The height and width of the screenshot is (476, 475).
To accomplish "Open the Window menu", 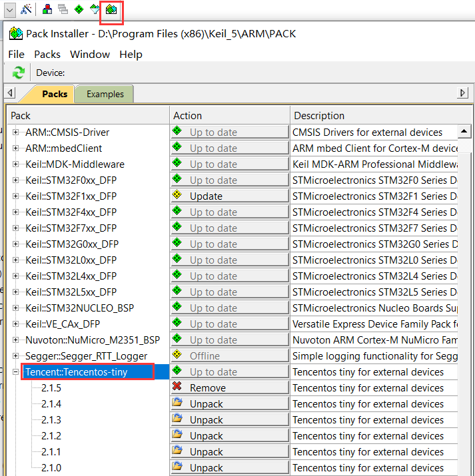I will (x=90, y=55).
